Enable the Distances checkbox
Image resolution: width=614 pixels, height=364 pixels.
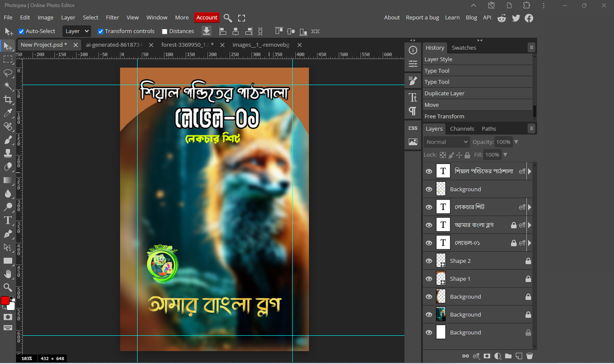click(165, 32)
